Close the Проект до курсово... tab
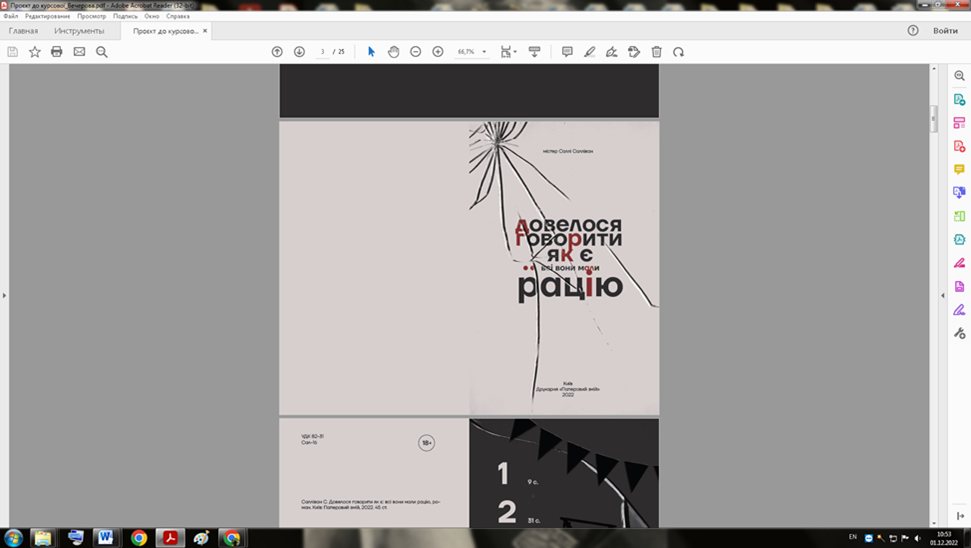Image resolution: width=971 pixels, height=548 pixels. click(205, 30)
